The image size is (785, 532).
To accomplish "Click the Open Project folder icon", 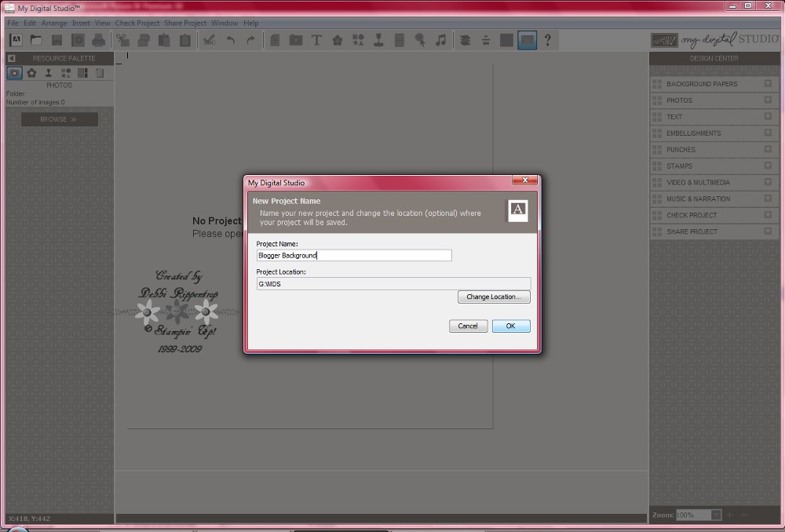I will [x=36, y=40].
